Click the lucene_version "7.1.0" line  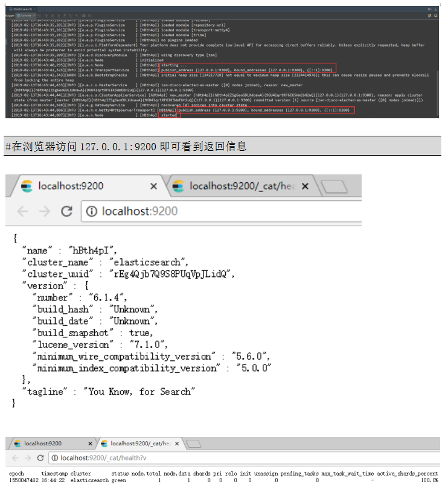click(x=100, y=345)
